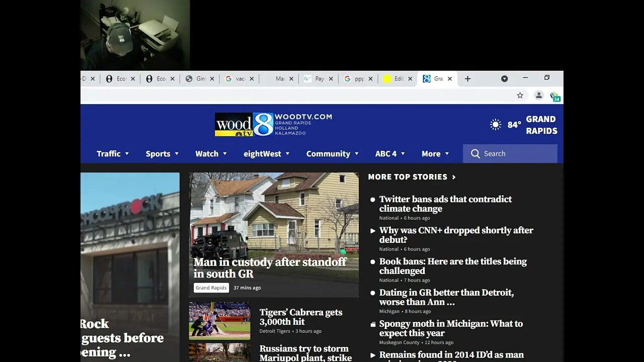Minimize the Chrome browser window
Image resolution: width=644 pixels, height=362 pixels.
(525, 78)
